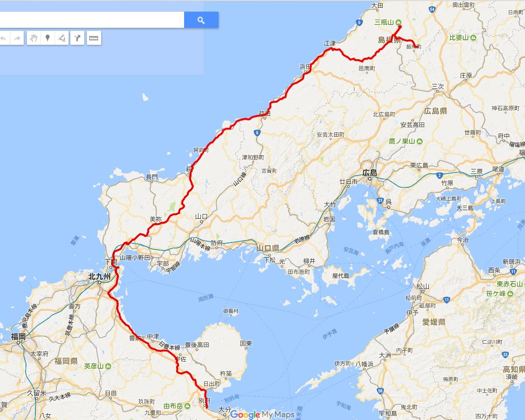Select the hand pan tool

pos(34,38)
